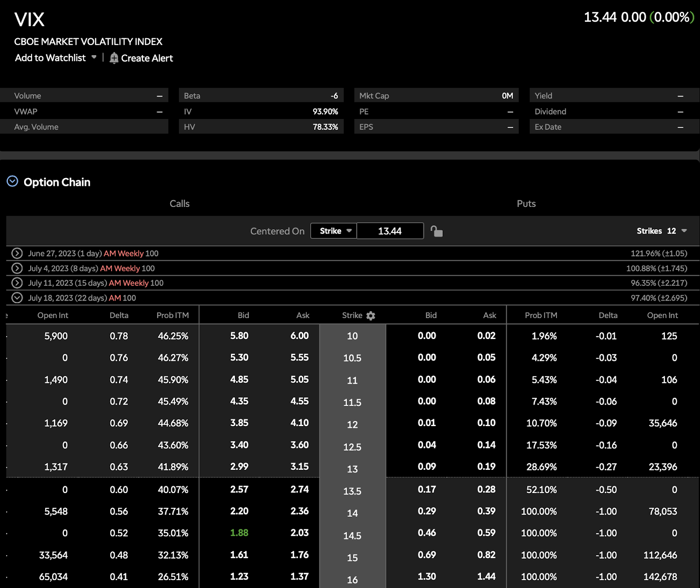Click the puts Ask column header

tap(490, 315)
